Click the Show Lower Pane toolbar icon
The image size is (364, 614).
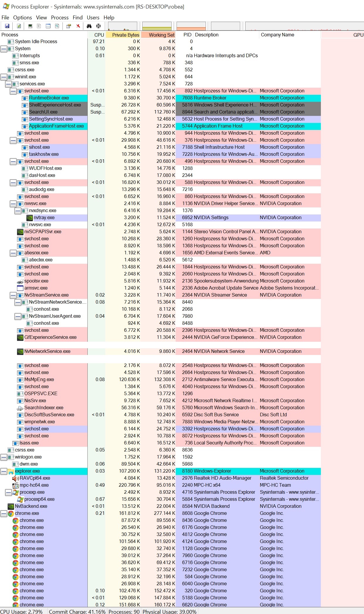[48, 26]
